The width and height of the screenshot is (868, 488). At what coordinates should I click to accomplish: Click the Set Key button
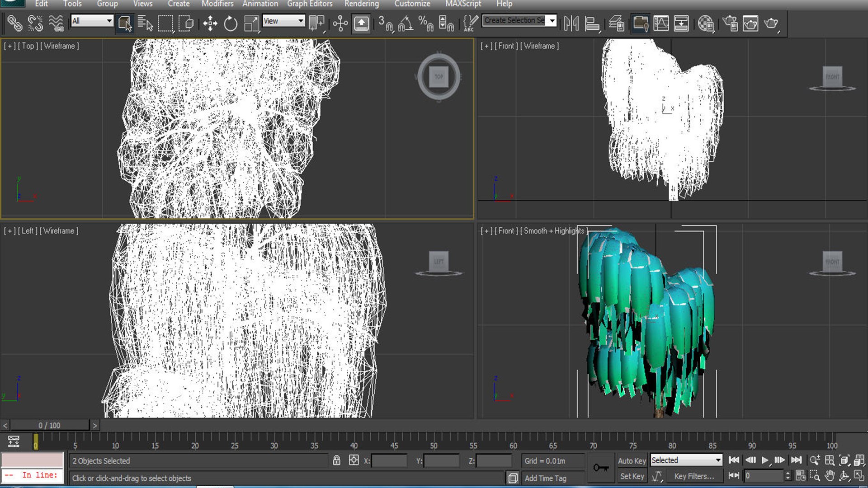tap(632, 476)
